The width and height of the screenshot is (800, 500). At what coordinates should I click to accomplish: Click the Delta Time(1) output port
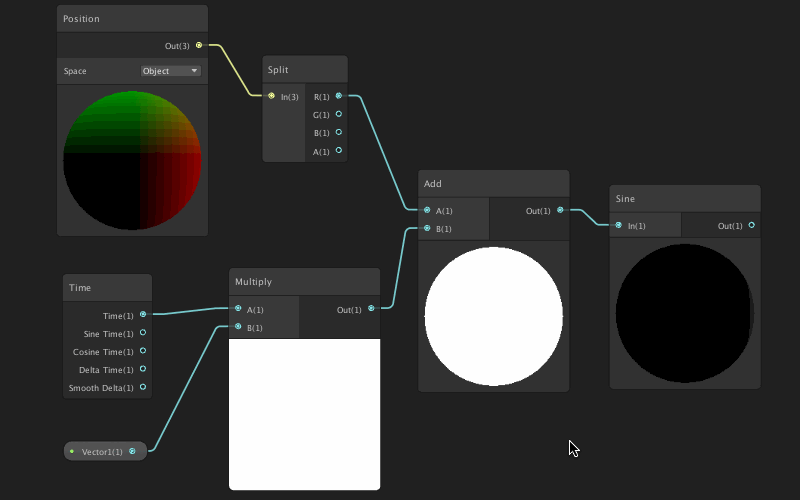coord(143,369)
